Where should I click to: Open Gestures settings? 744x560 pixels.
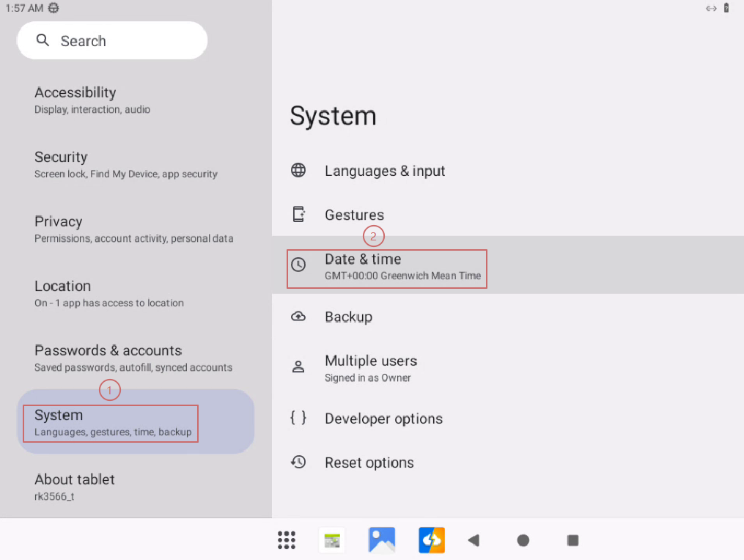point(354,215)
